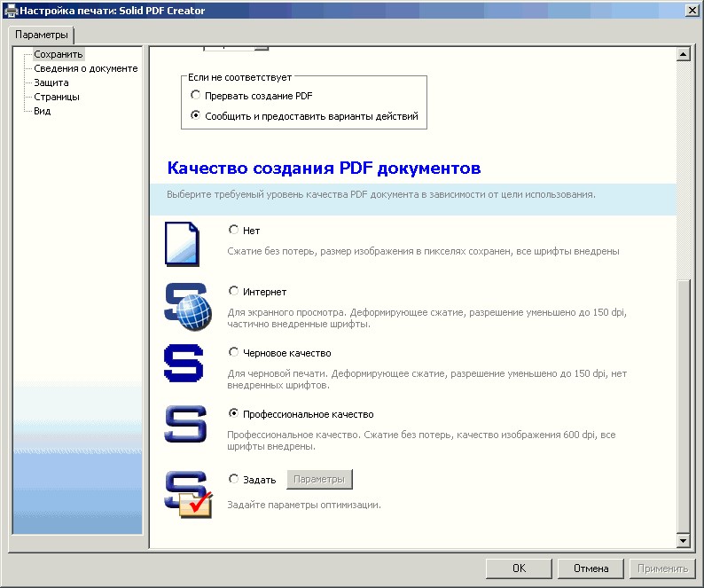The image size is (704, 588).
Task: Click the printer icon in the title bar
Action: (11, 11)
